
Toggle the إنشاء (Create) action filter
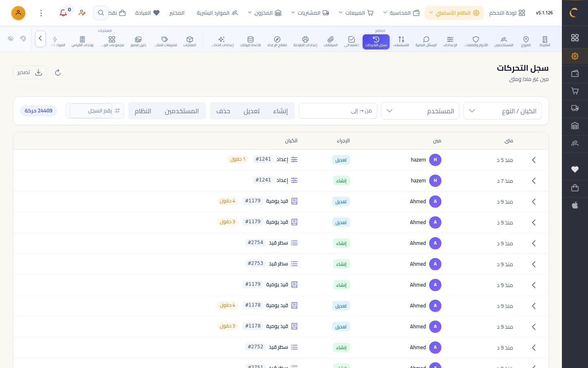point(281,111)
